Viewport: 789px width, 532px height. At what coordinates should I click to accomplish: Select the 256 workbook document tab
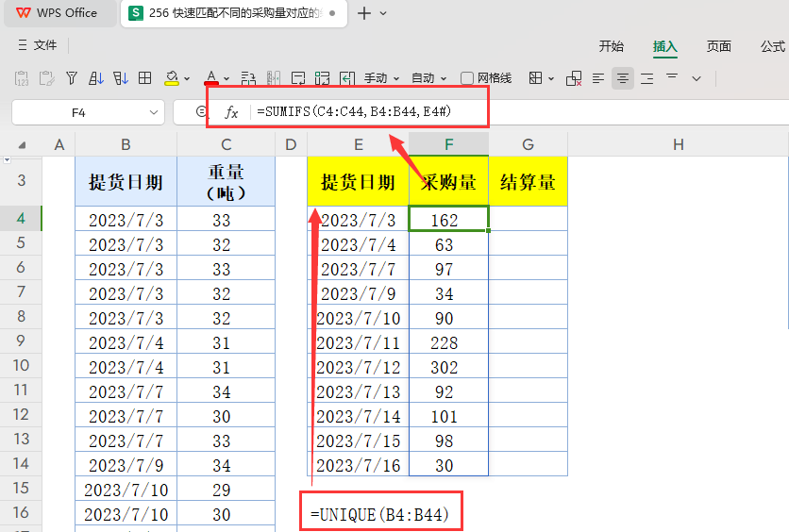(x=234, y=13)
